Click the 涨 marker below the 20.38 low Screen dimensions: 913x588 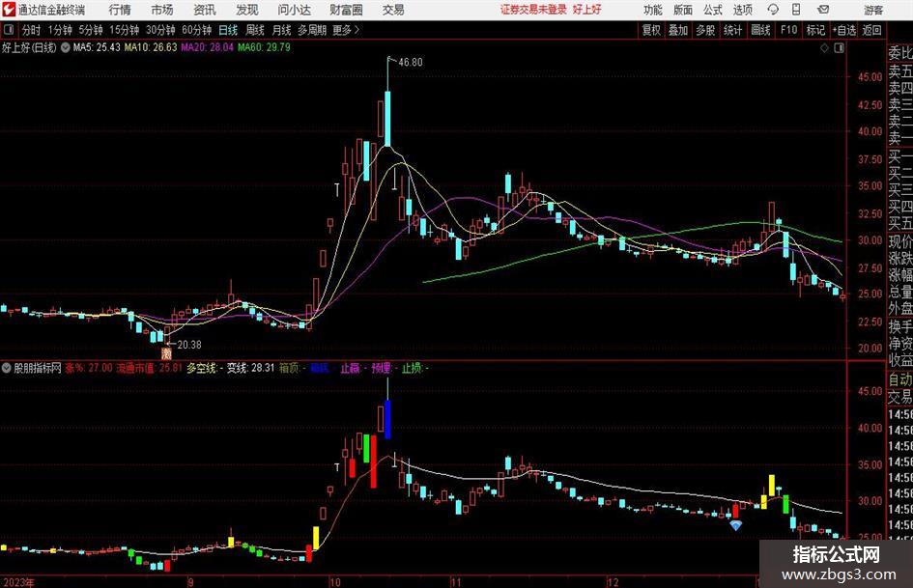pyautogui.click(x=166, y=352)
